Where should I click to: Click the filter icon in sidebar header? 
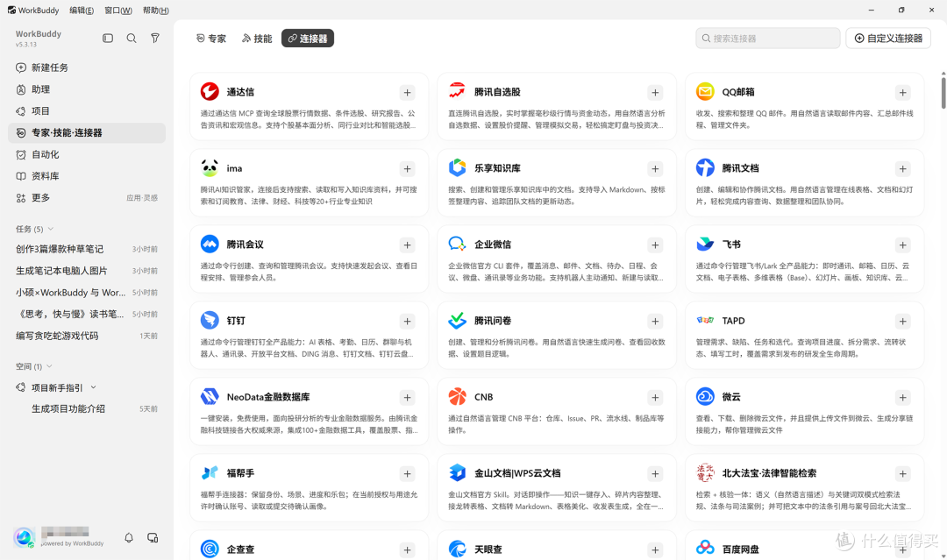[x=155, y=38]
